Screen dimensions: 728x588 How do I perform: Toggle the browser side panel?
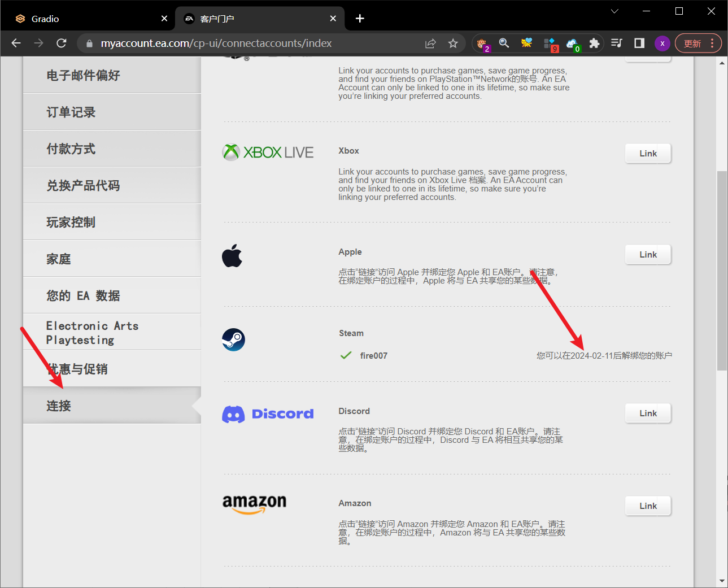tap(639, 43)
